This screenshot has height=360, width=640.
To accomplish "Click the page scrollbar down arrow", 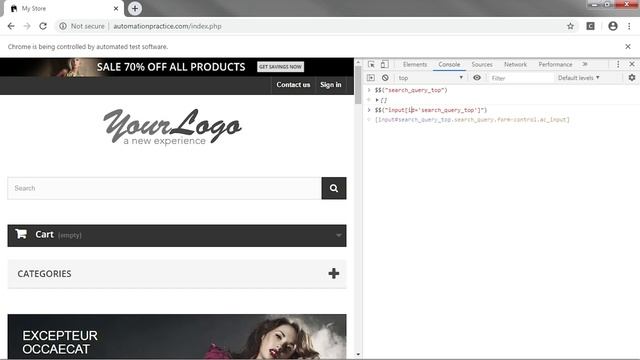I will click(x=358, y=355).
